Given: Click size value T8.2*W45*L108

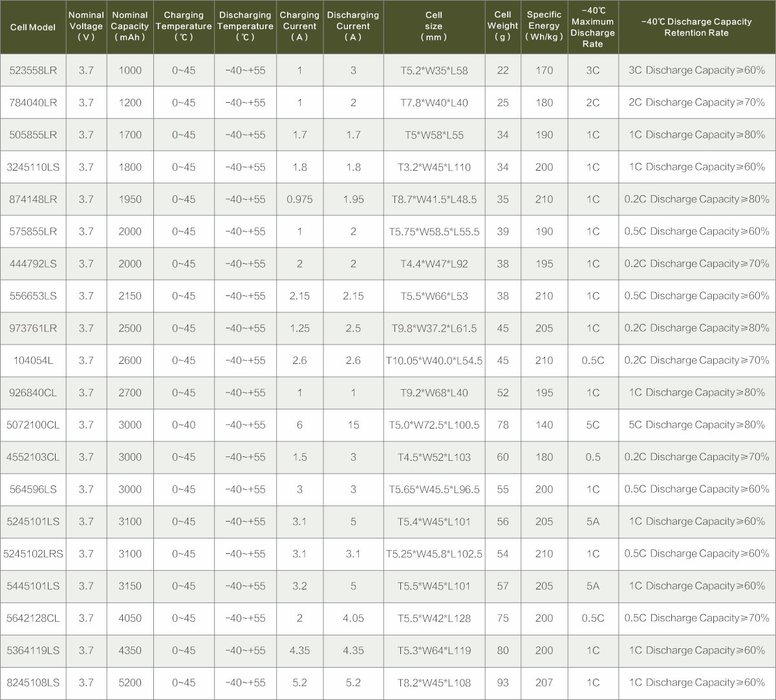Looking at the screenshot, I should (434, 683).
